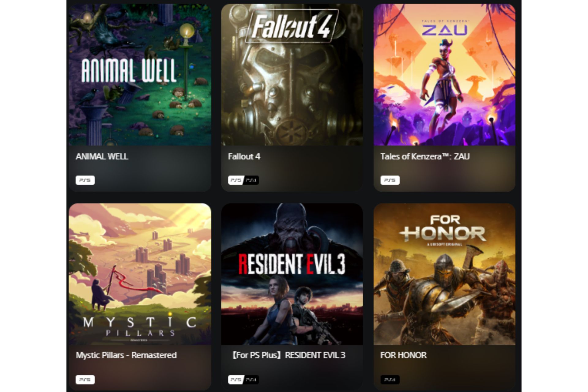
Task: Open the For Honor cover art
Action: point(444,274)
